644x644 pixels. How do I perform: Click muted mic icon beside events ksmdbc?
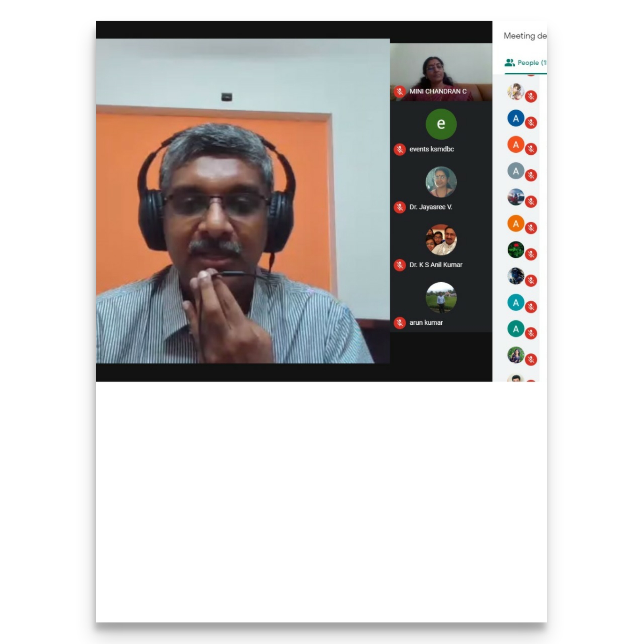coord(400,149)
